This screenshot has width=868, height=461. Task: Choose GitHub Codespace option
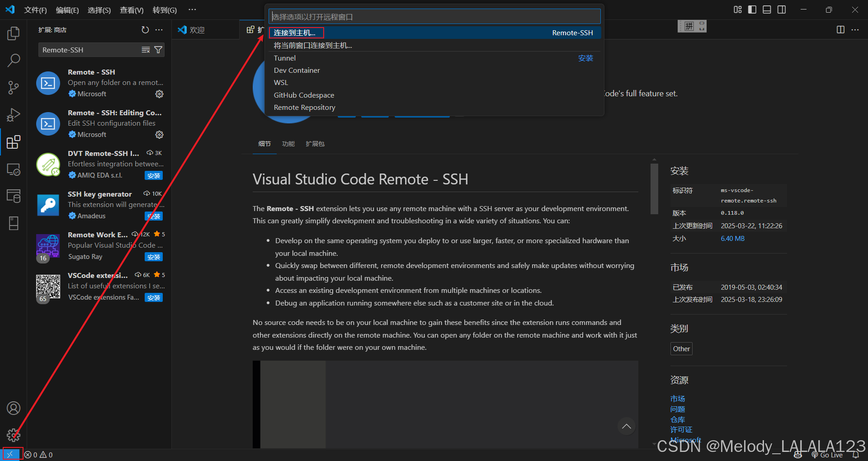[x=434, y=95]
